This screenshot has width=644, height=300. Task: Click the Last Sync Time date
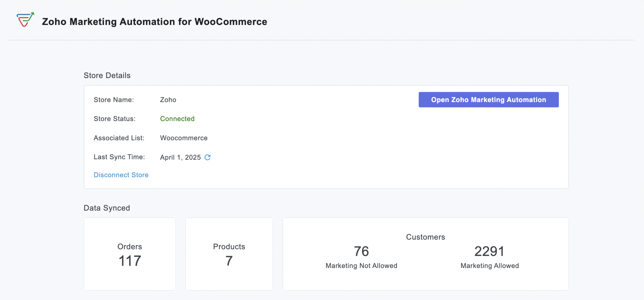point(180,157)
